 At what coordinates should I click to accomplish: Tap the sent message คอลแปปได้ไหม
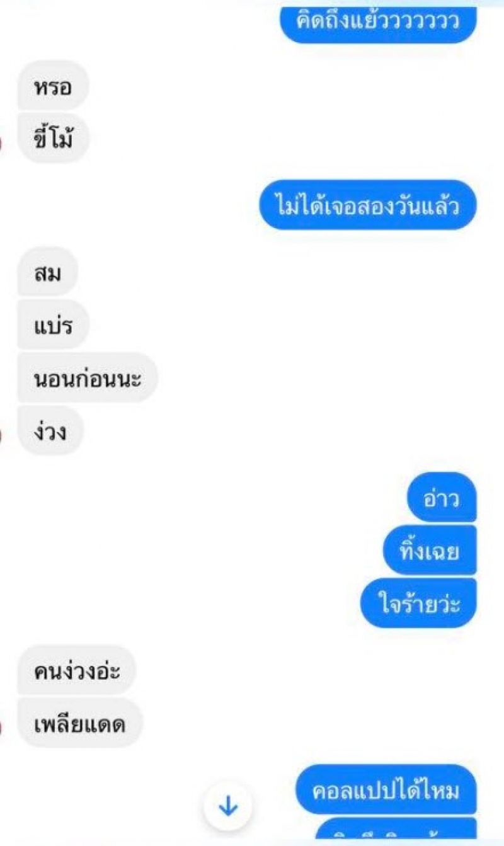tap(386, 789)
